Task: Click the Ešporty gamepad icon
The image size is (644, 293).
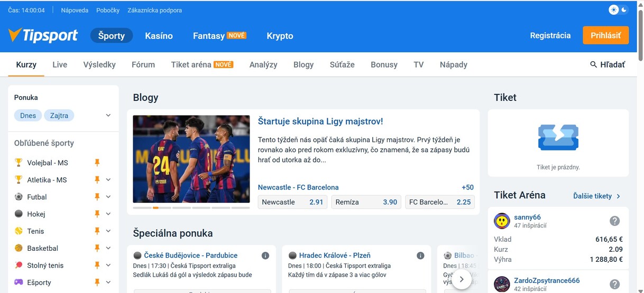Action: [x=19, y=282]
